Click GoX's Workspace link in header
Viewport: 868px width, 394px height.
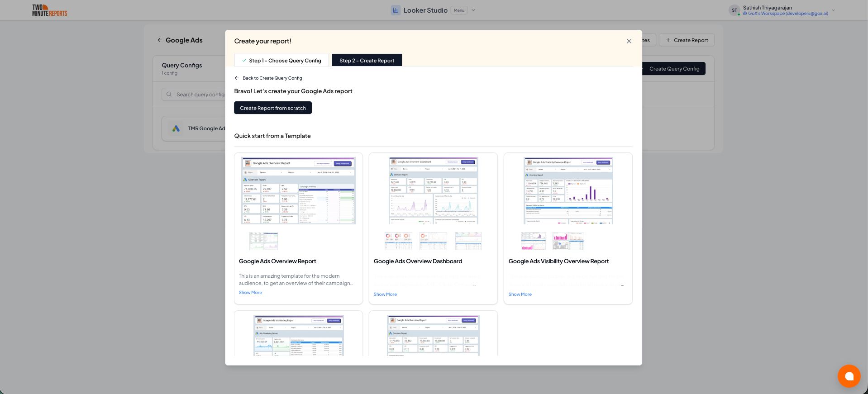(786, 14)
